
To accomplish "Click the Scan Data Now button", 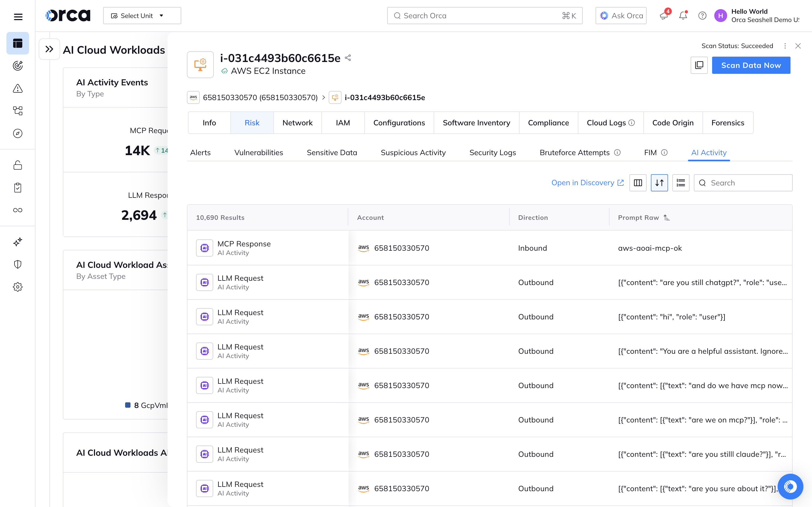I will pos(751,65).
